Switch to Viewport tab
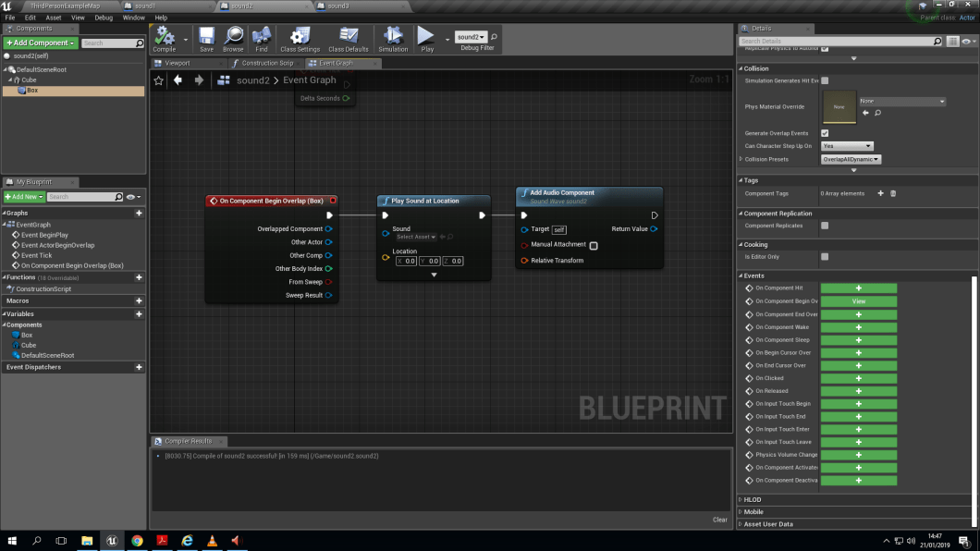This screenshot has width=980, height=551. [178, 63]
